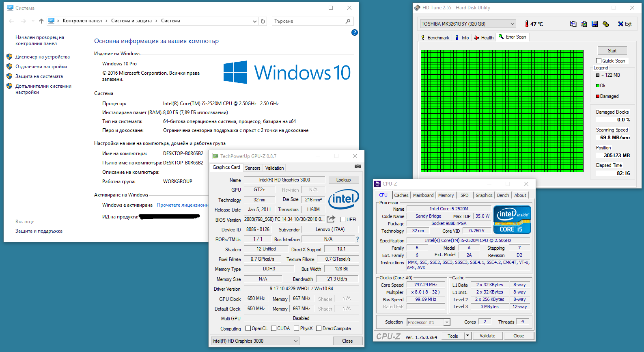Open Диспечер на устройства link

[x=43, y=57]
